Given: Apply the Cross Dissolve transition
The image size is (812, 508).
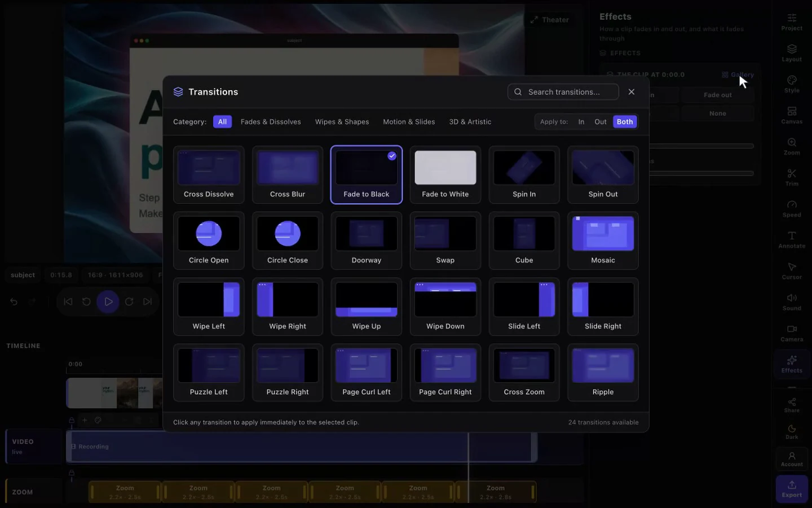Looking at the screenshot, I should point(209,174).
